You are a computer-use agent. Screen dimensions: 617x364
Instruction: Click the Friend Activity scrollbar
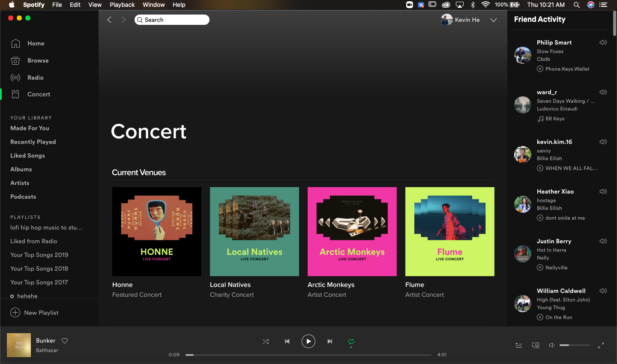pyautogui.click(x=614, y=24)
